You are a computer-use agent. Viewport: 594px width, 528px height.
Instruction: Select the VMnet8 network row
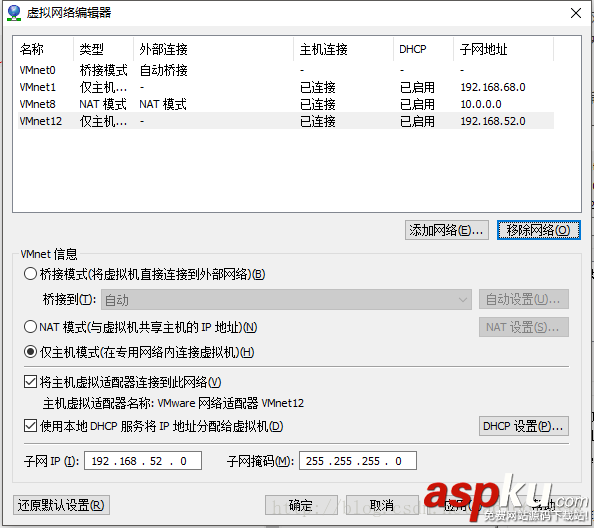286,104
